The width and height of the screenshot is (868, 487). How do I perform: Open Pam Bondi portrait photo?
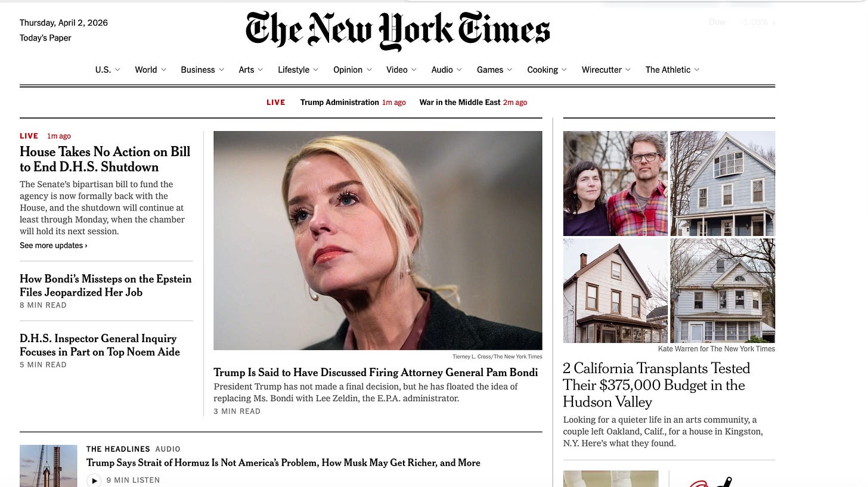tap(378, 240)
